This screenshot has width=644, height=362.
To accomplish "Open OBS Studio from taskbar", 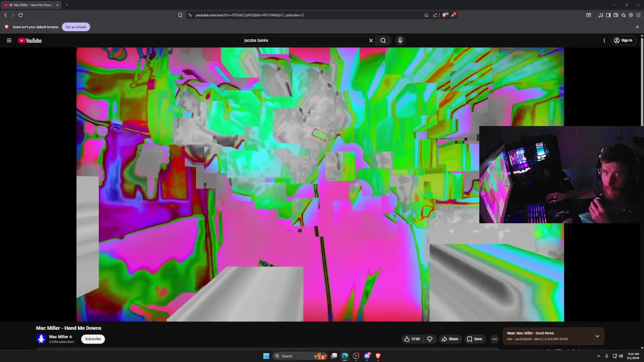I will pos(356,356).
